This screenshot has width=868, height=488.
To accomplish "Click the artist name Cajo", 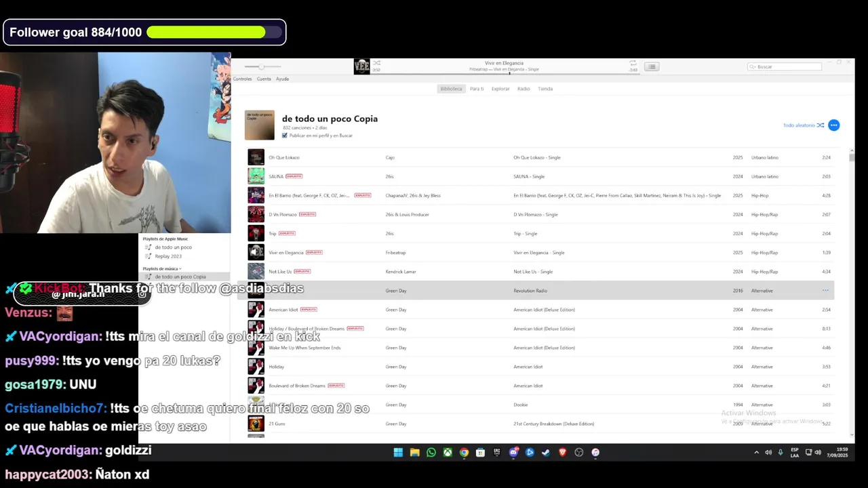I will click(x=390, y=157).
